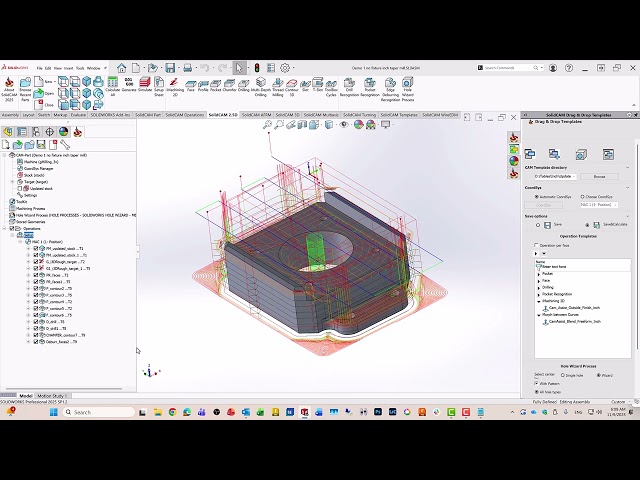
Task: Open the Evaluate tab
Action: [x=78, y=115]
